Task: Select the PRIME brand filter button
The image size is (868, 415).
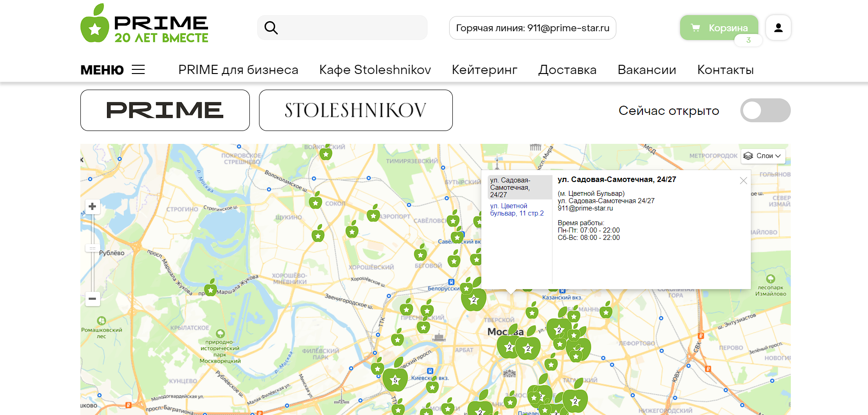Action: point(165,110)
